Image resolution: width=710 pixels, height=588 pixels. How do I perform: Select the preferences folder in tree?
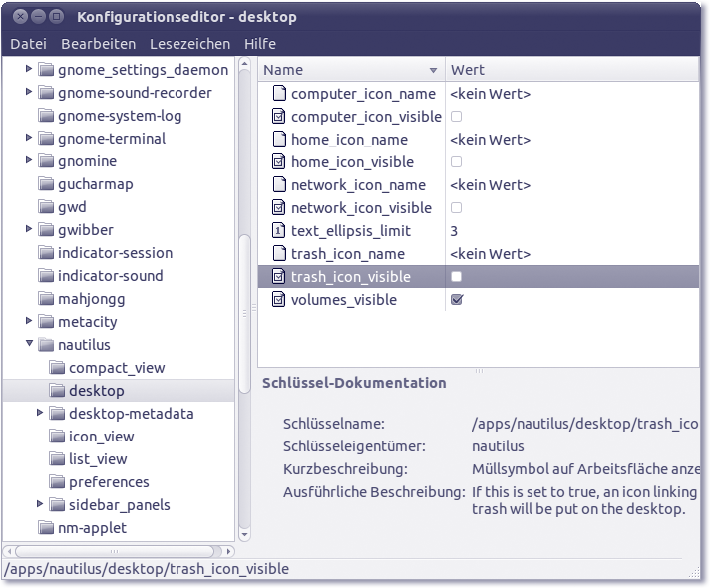tap(109, 482)
